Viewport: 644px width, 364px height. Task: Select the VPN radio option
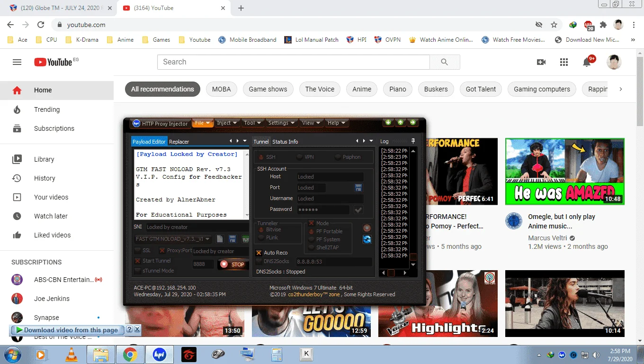[x=300, y=157]
